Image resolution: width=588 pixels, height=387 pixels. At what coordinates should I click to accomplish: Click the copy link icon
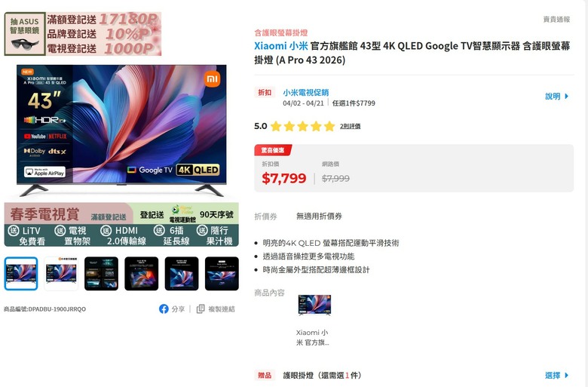point(201,309)
